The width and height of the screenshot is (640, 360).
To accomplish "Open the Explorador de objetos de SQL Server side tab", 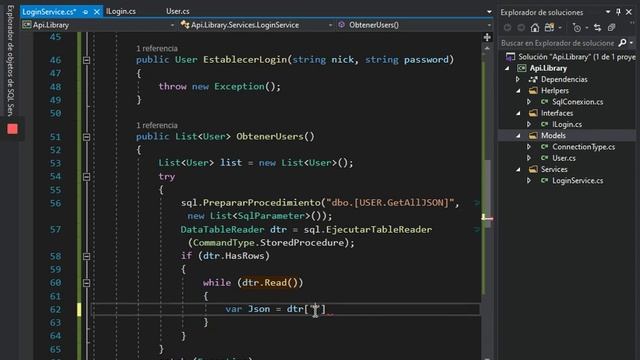I will (x=11, y=60).
